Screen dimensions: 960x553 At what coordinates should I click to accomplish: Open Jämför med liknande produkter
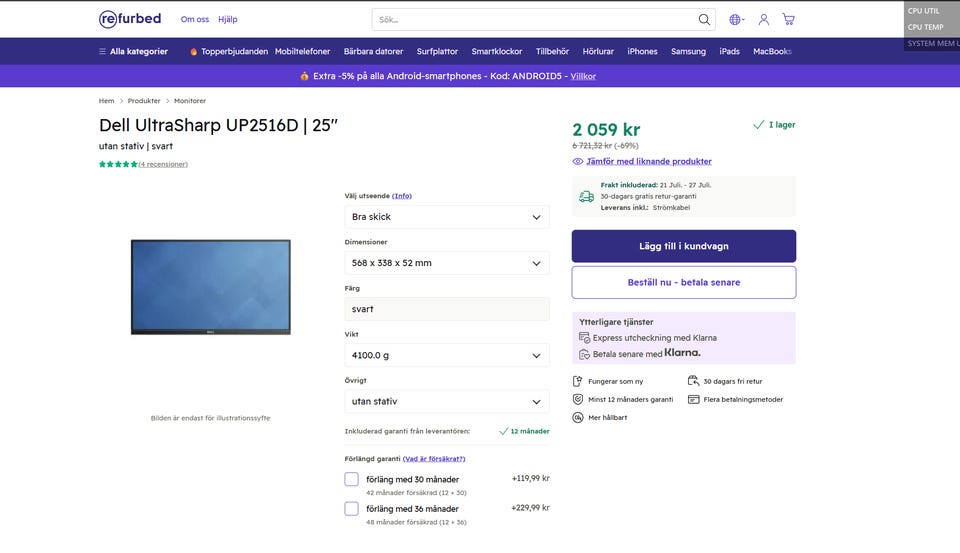pos(648,161)
